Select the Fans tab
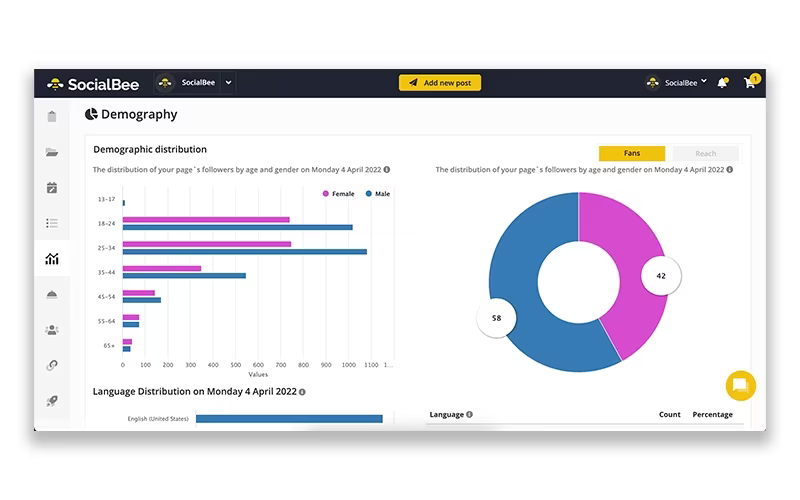Image resolution: width=800 pixels, height=500 pixels. click(x=632, y=153)
